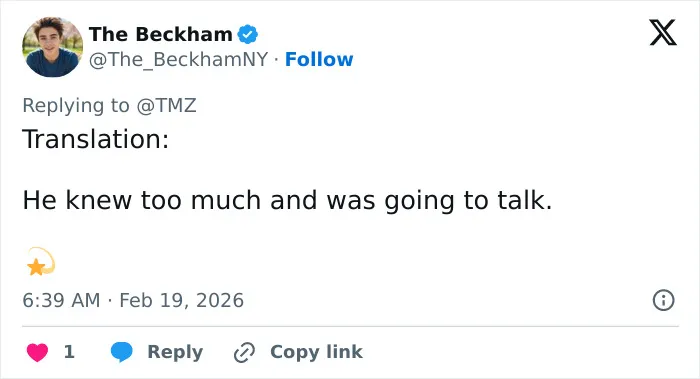Viewport: 700px width, 379px height.
Task: Visit the @TMZ mention
Action: coord(167,106)
